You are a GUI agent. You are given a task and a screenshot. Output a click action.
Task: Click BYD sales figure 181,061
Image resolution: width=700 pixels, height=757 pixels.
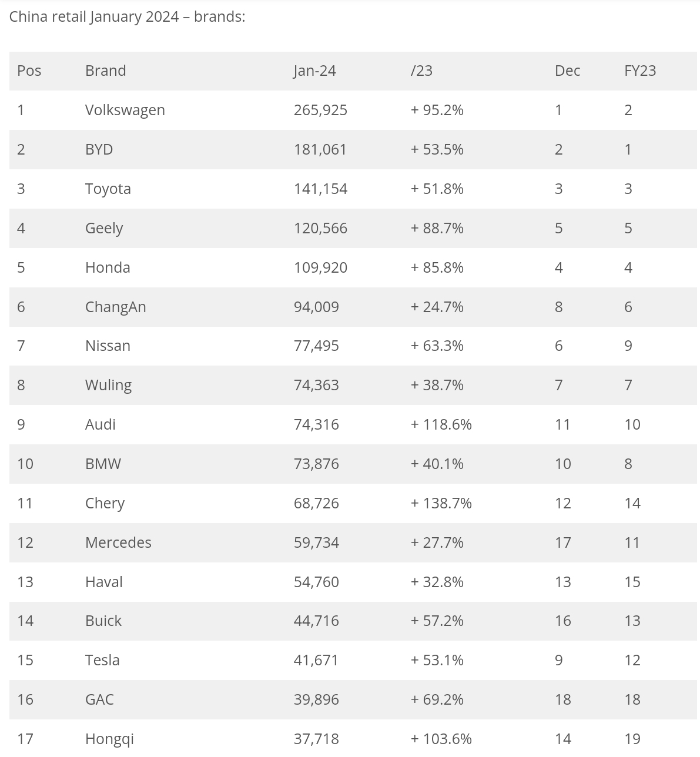pyautogui.click(x=320, y=149)
